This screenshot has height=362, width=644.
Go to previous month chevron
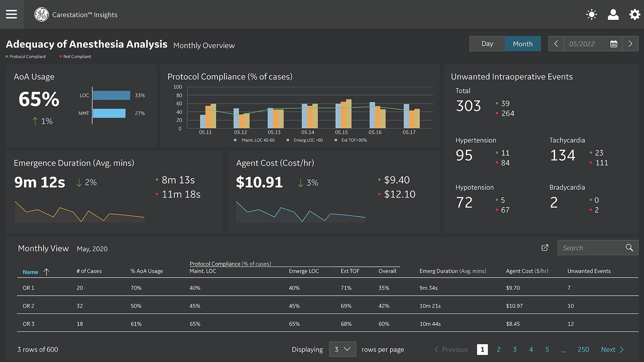556,44
